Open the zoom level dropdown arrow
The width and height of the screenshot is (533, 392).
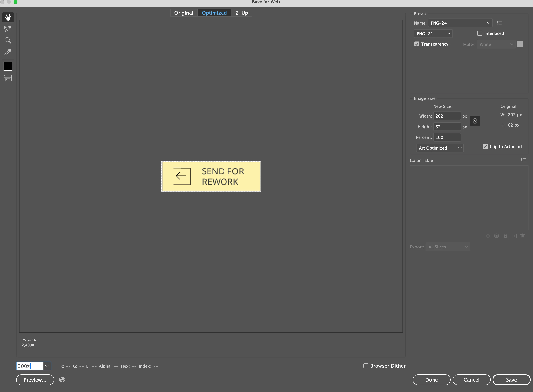(x=47, y=366)
